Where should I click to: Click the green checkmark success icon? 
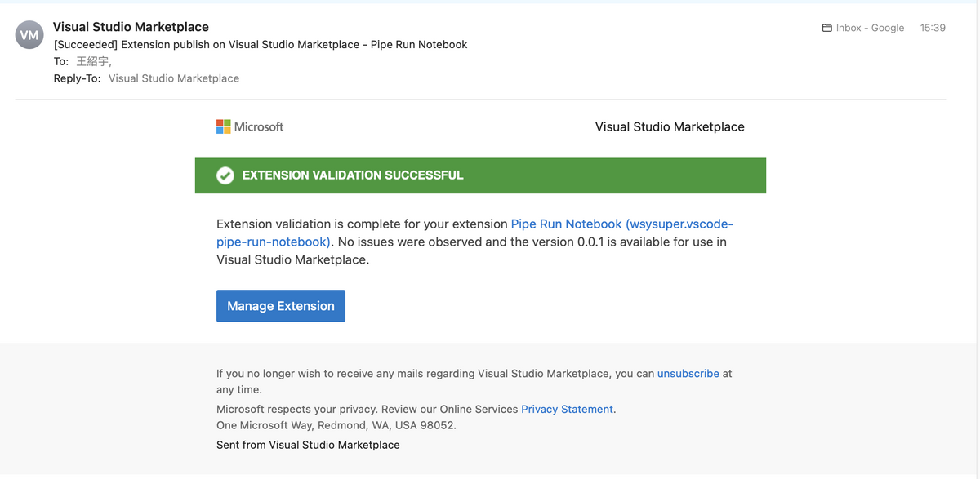225,175
